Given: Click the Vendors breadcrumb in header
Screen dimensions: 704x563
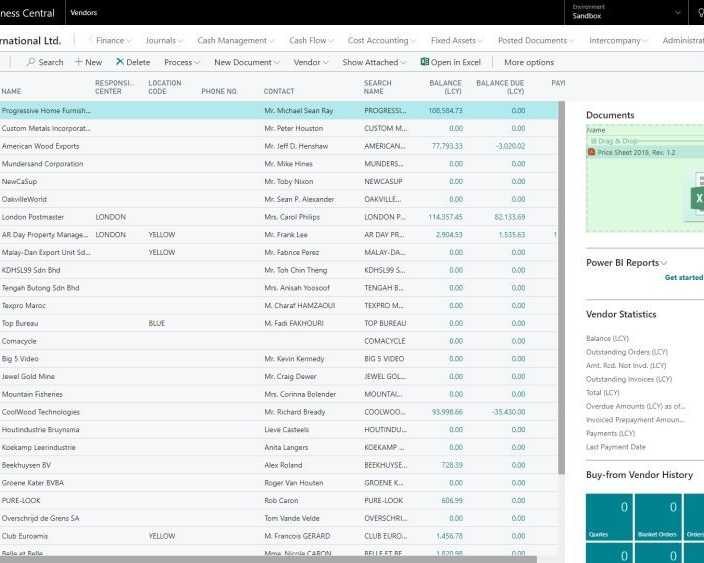Looking at the screenshot, I should tap(84, 13).
